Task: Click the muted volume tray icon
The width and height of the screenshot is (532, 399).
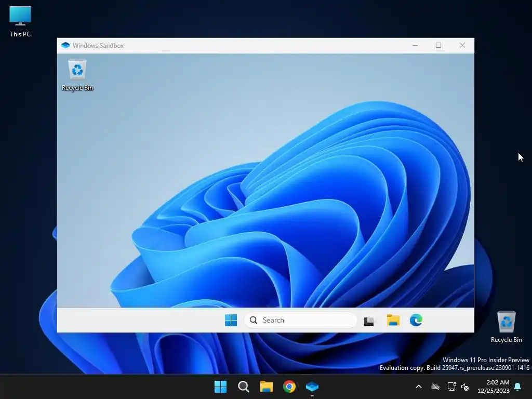Action: click(465, 387)
